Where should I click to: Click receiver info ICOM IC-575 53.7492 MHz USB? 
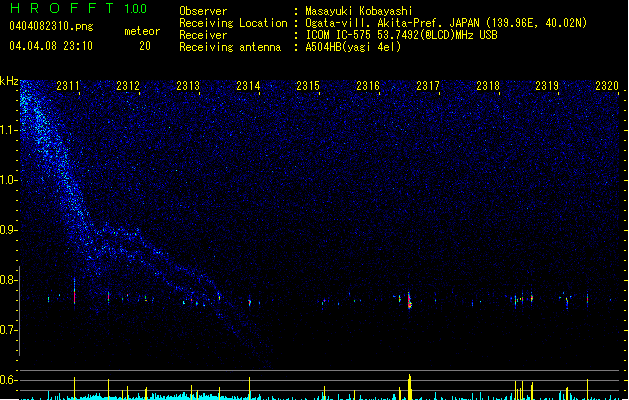(402, 35)
